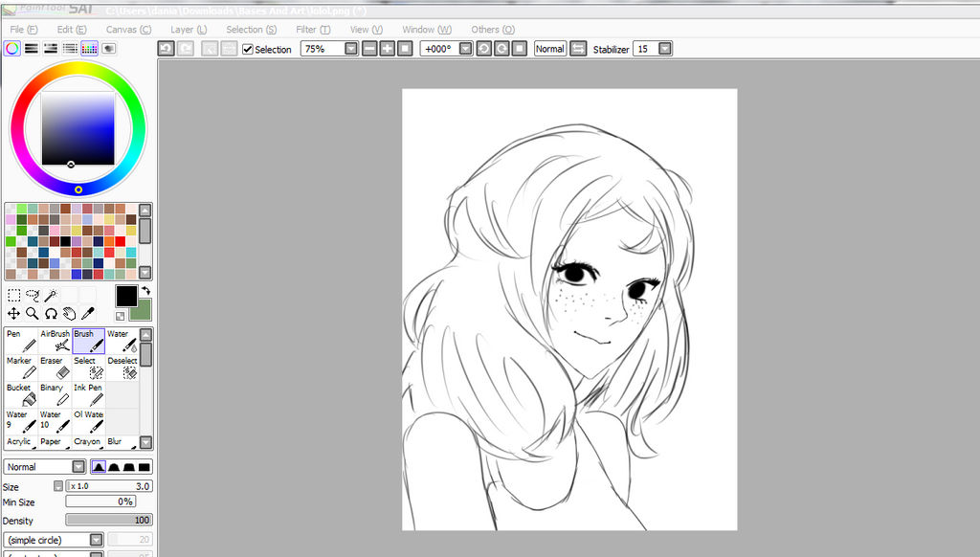Click the reset rotation button
The image size is (980, 557).
pos(519,48)
